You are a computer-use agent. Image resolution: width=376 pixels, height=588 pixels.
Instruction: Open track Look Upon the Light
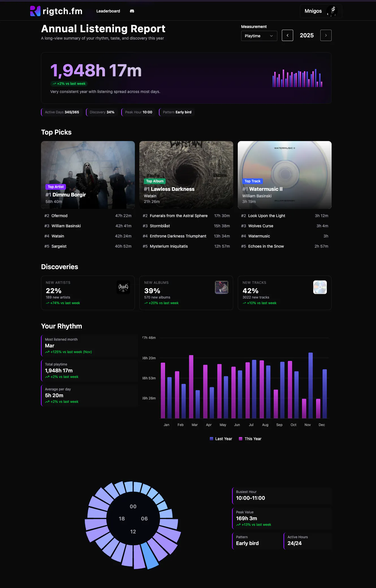[x=285, y=216]
